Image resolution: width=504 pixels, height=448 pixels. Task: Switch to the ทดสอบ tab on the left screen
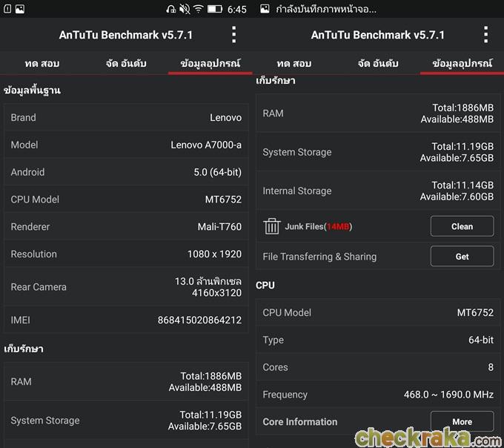click(x=42, y=64)
